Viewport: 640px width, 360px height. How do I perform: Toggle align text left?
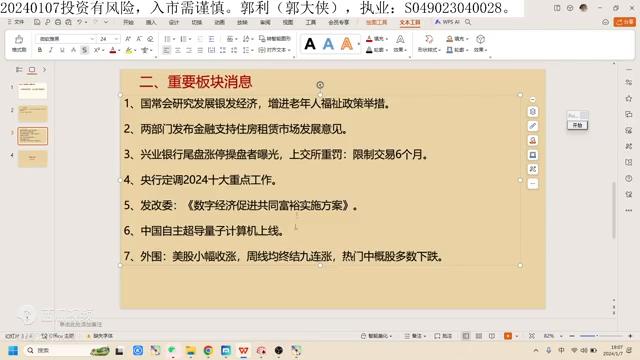click(166, 50)
